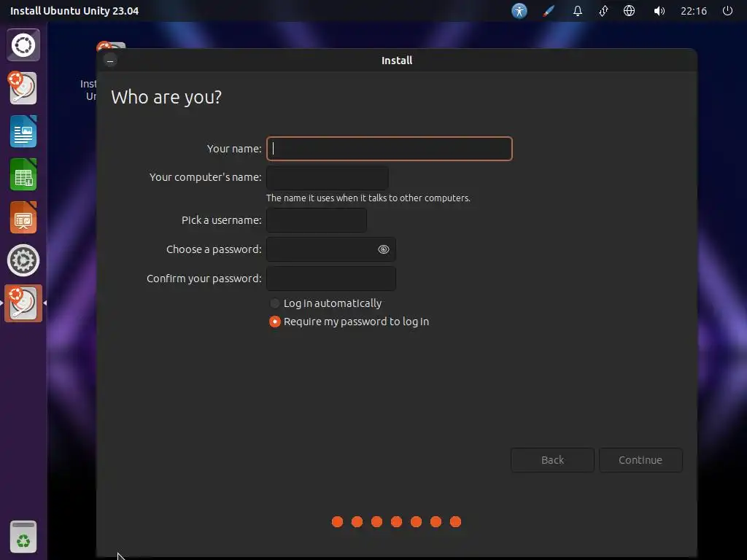Screen dimensions: 747x560
Task: Click Continue to proceed with install
Action: click(x=640, y=460)
